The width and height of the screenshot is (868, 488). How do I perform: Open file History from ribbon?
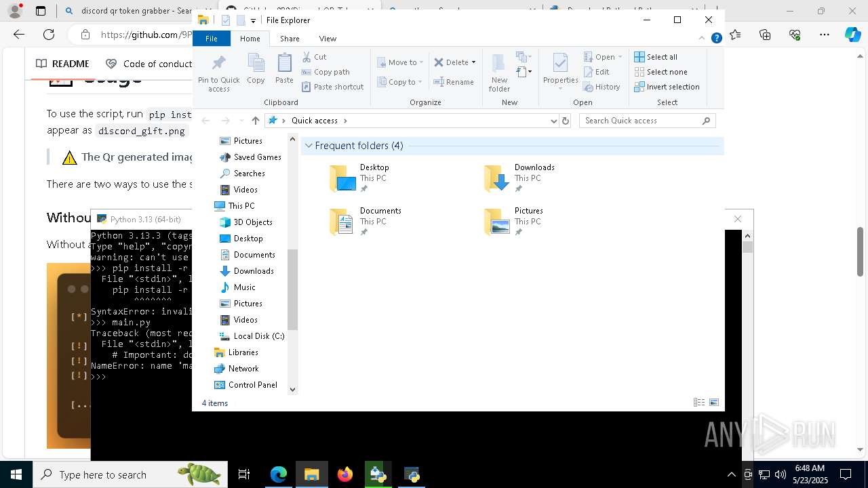(x=601, y=87)
